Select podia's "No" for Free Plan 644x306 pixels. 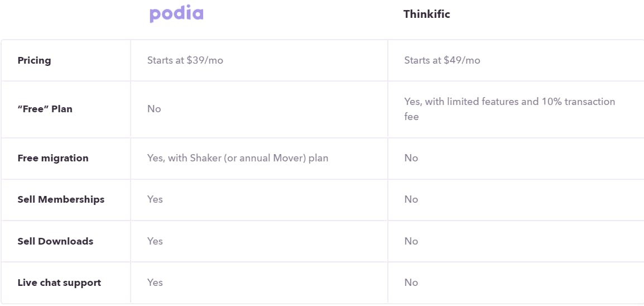coord(154,109)
